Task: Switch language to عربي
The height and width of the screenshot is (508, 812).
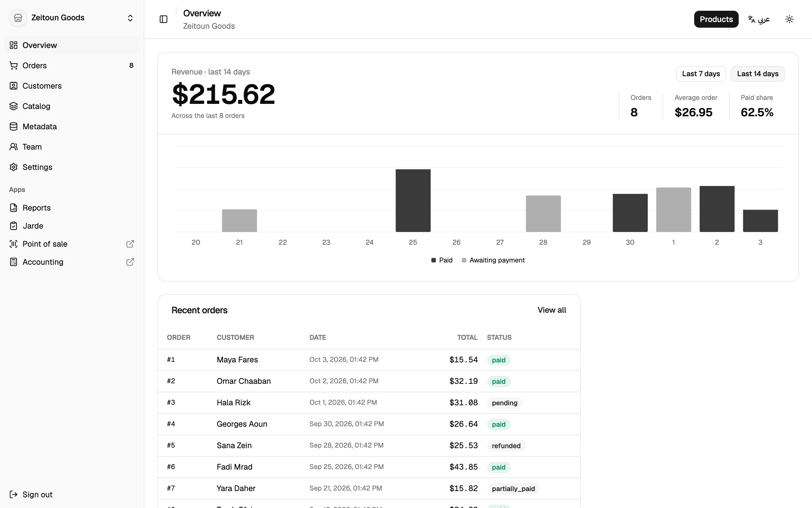Action: pyautogui.click(x=759, y=19)
